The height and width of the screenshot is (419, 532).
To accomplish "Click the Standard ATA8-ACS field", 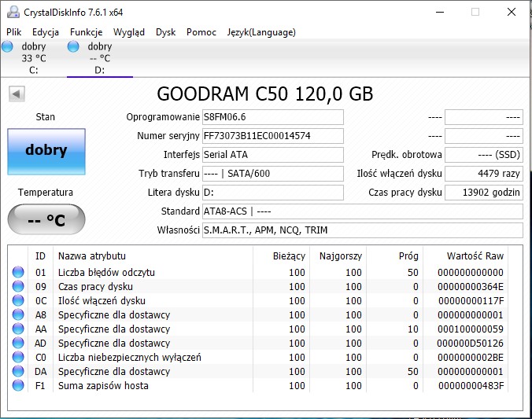I will coord(362,211).
